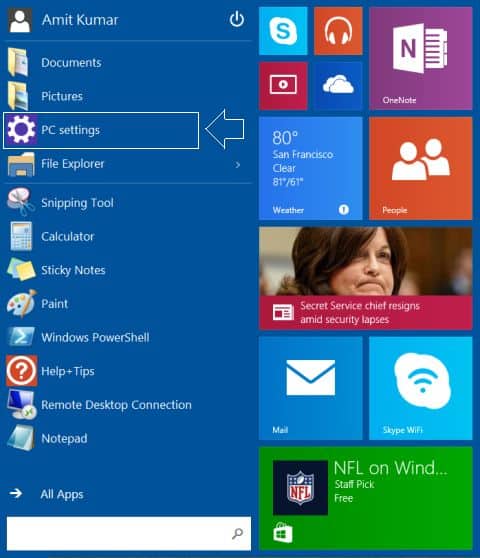Click the power button icon
The image size is (480, 558).
237,19
